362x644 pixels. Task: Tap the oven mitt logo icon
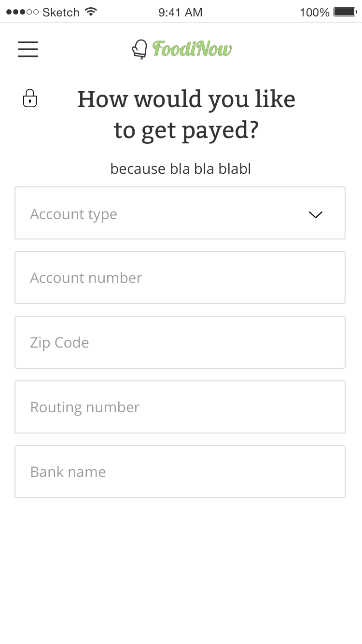[139, 49]
